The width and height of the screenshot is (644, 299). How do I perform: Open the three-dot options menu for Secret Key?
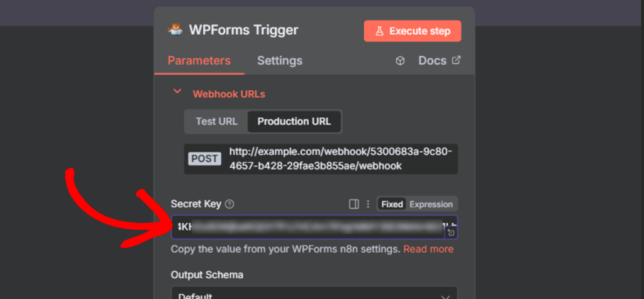point(368,204)
